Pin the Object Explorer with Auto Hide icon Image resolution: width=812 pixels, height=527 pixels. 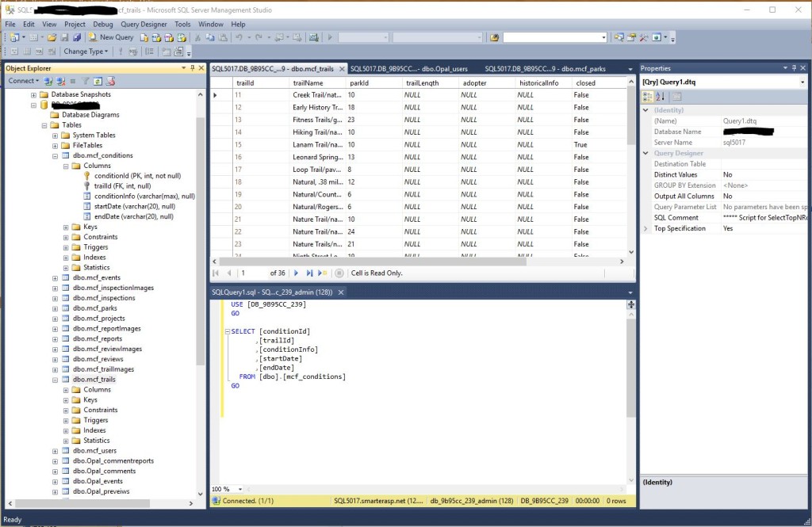pos(192,68)
